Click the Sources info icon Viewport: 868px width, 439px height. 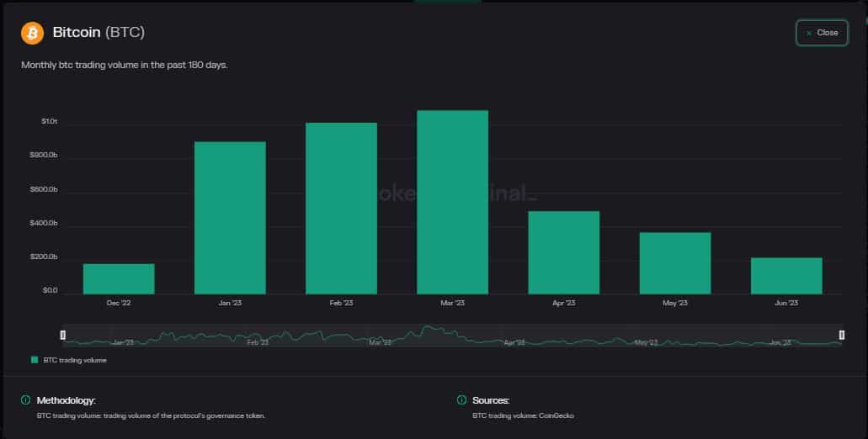(x=461, y=399)
